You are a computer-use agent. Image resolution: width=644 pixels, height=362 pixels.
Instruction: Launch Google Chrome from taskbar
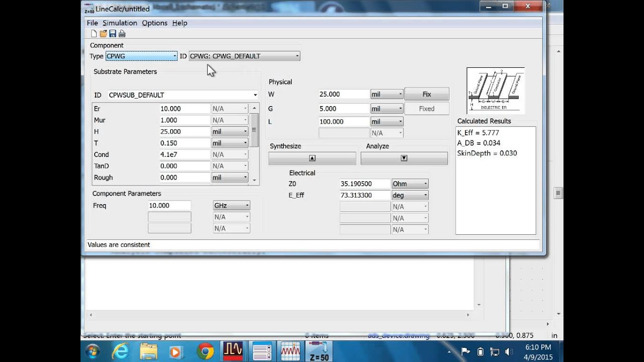(x=205, y=351)
